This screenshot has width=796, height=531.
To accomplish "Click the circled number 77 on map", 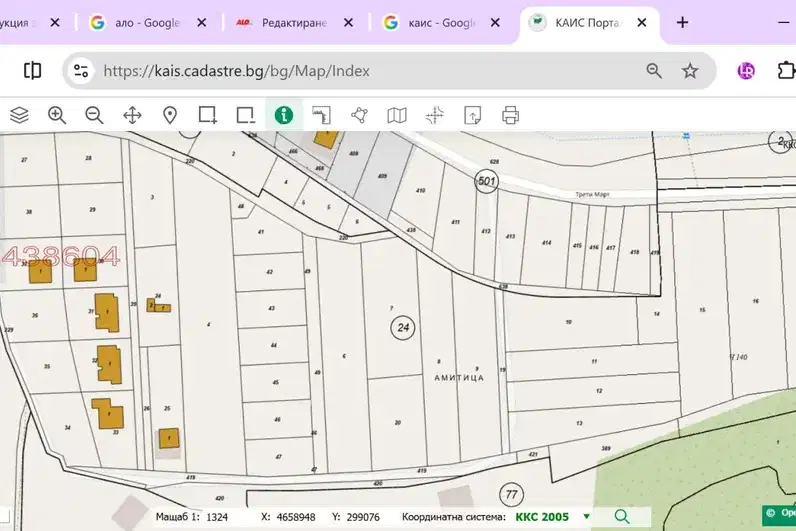I will 512,494.
